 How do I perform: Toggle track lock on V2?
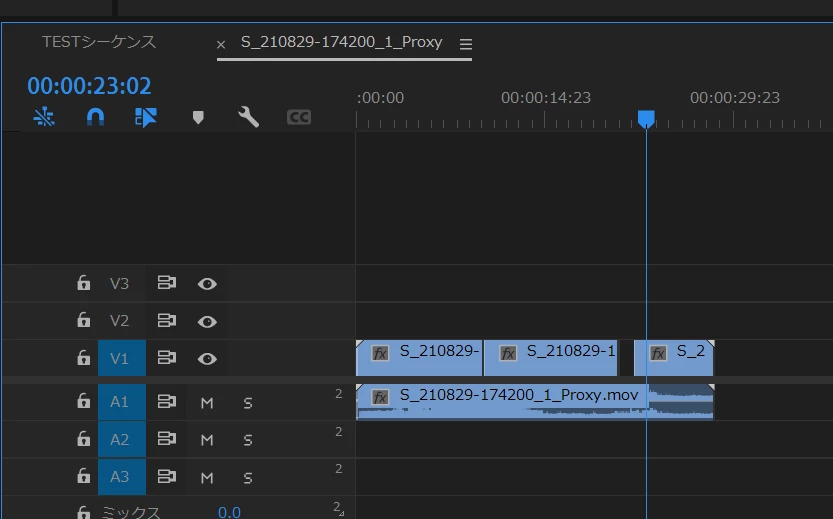coord(83,320)
